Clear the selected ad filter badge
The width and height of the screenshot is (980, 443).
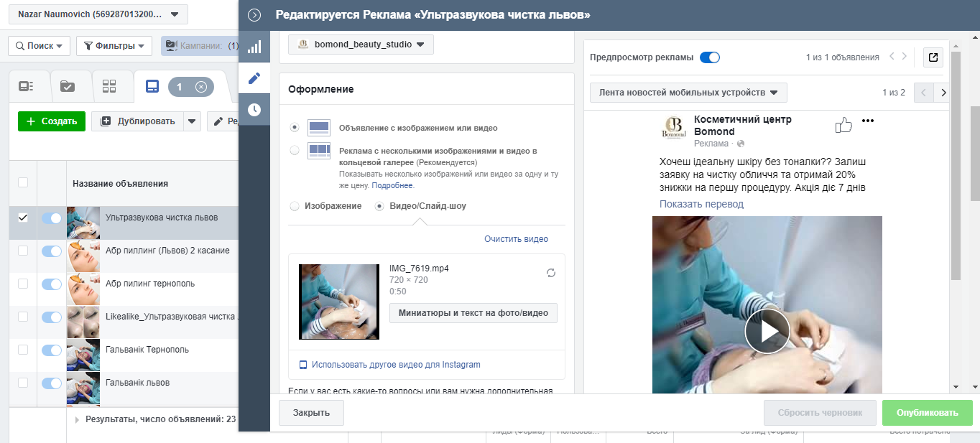200,87
